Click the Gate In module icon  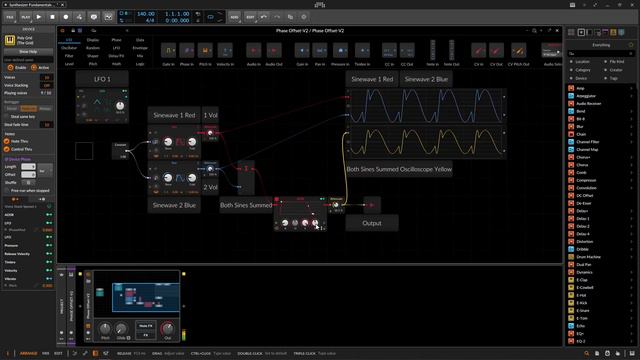169,51
